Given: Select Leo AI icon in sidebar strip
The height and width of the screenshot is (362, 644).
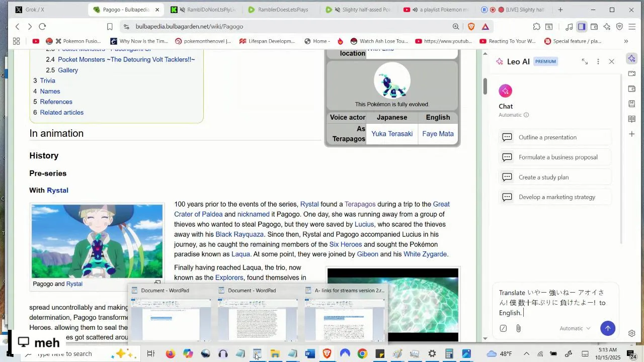Looking at the screenshot, I should [632, 59].
